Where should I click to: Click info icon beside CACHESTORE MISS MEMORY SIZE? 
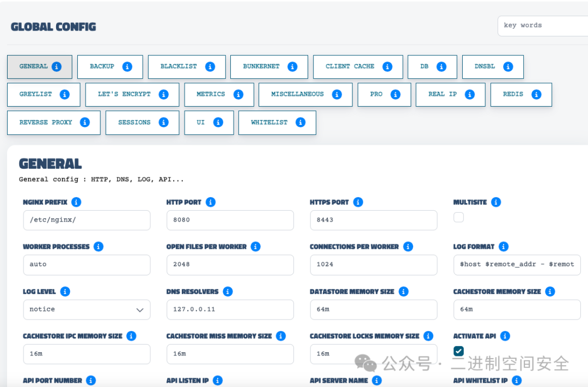coord(281,336)
